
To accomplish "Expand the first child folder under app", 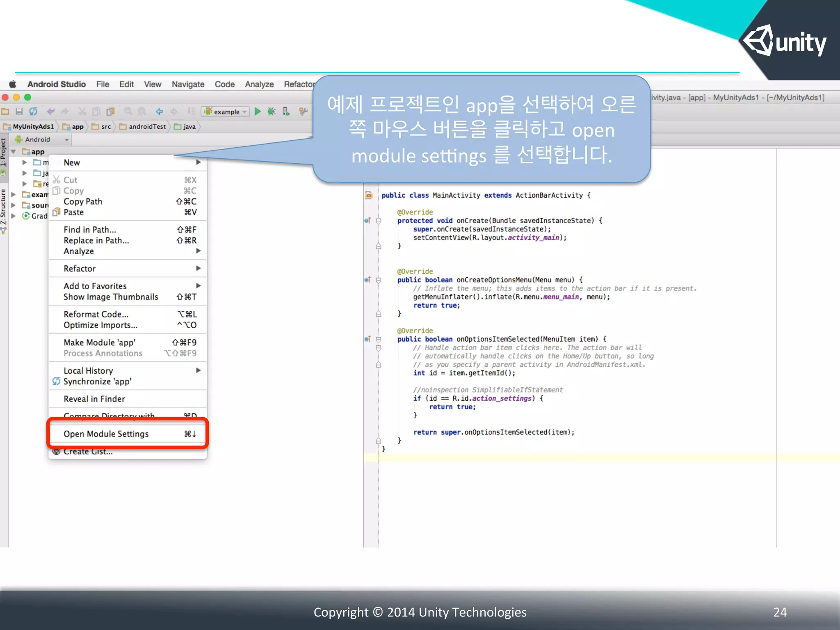I will coord(25,162).
